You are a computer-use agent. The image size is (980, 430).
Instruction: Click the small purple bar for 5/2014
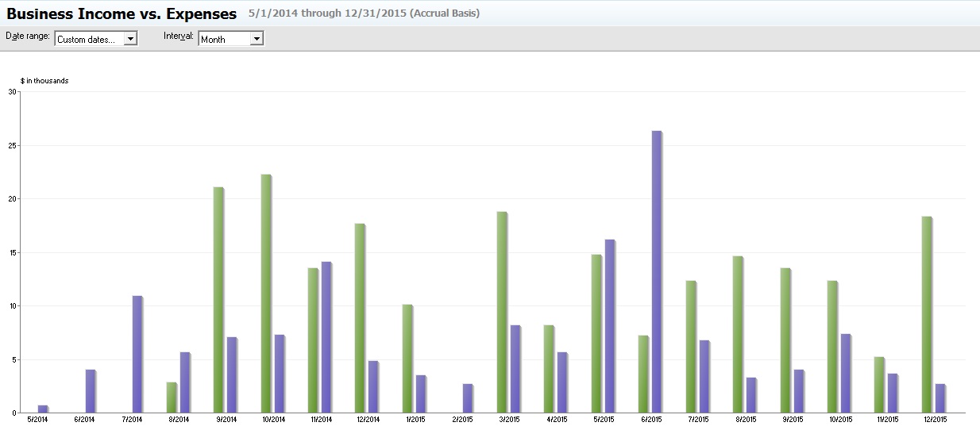(43, 409)
